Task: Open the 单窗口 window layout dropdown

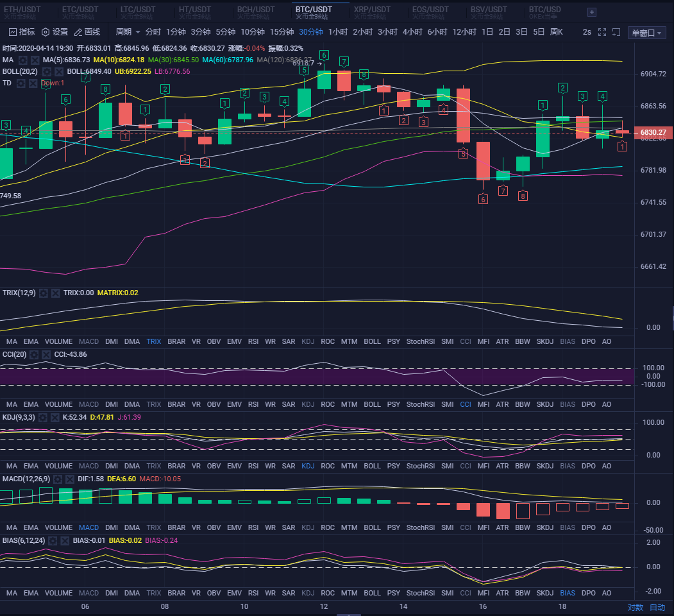Action: coord(646,33)
